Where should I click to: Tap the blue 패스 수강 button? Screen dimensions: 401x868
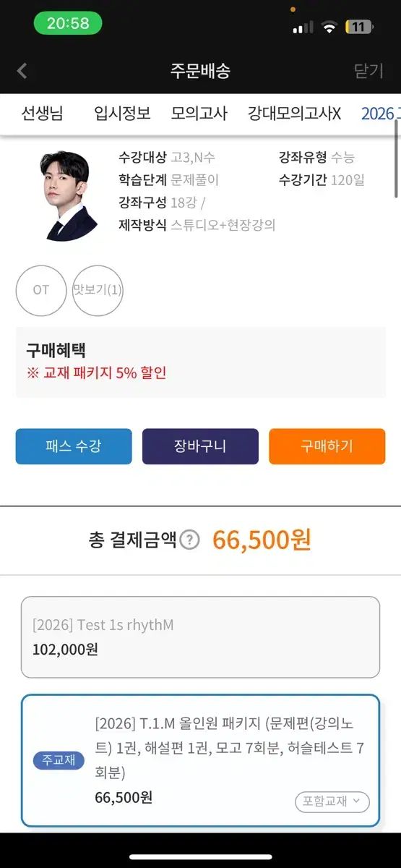[74, 446]
